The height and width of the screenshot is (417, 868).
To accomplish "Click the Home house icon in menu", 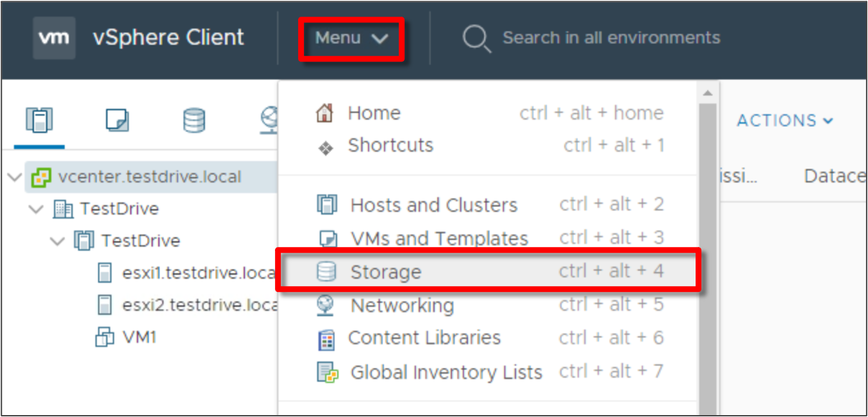I will click(326, 114).
